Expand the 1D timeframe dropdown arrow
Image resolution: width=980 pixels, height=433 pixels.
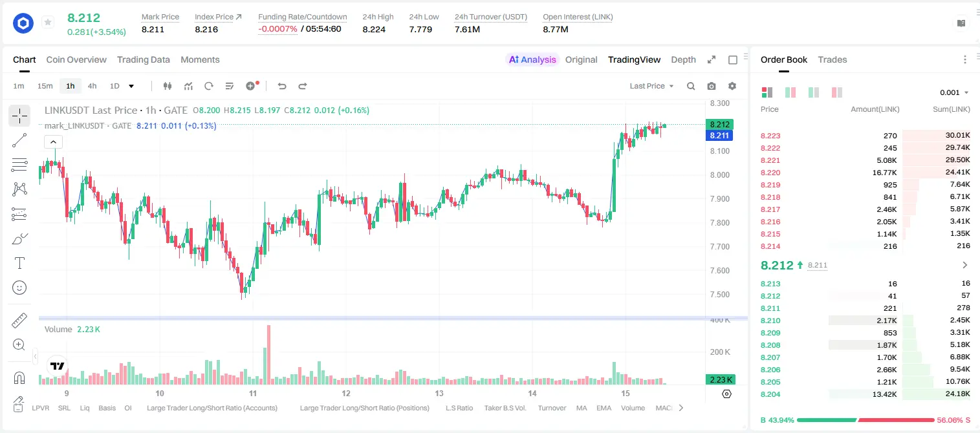pyautogui.click(x=131, y=86)
